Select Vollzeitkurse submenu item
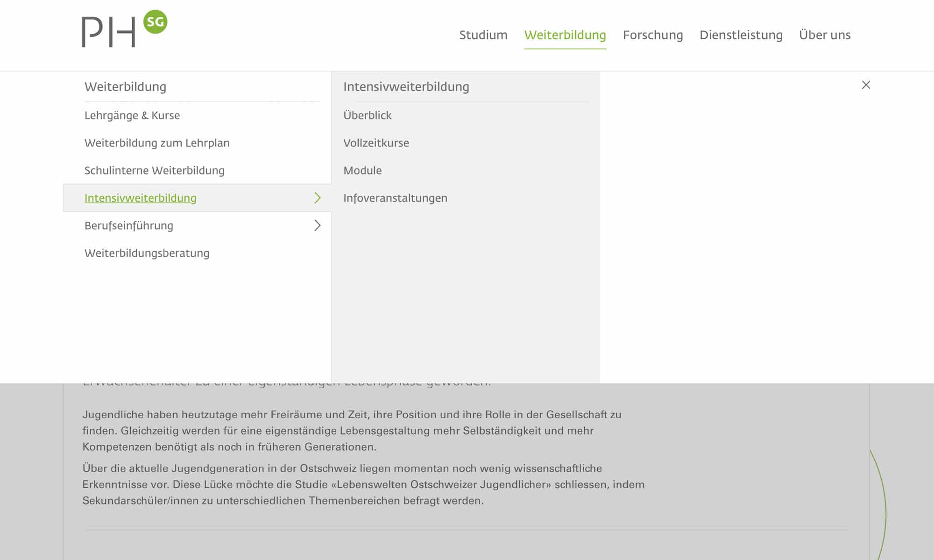Screen dimensions: 934x560 (x=376, y=143)
